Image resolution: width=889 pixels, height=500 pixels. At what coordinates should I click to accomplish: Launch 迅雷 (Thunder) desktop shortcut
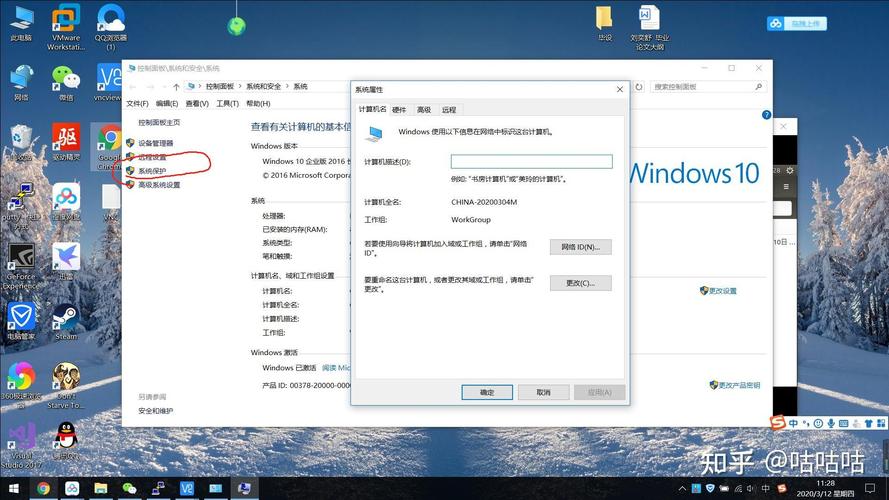[x=66, y=262]
